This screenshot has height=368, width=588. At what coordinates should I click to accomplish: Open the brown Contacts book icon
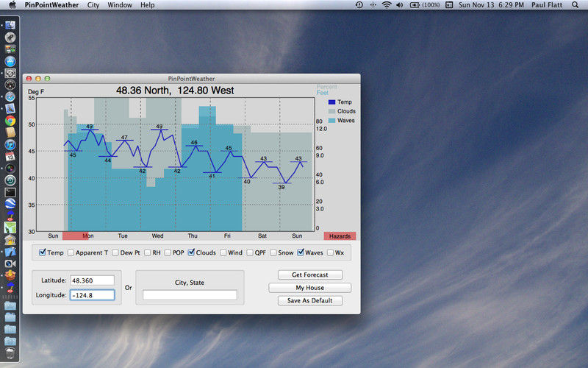coord(10,132)
